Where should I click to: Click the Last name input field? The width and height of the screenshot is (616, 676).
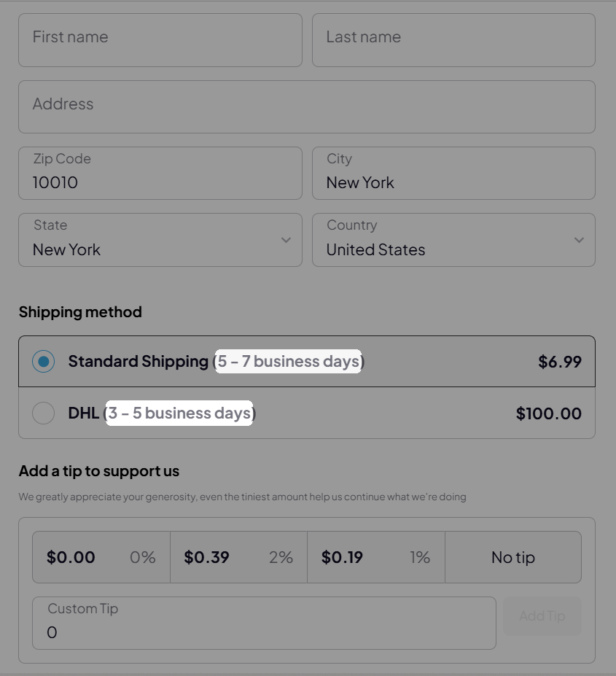tap(453, 40)
